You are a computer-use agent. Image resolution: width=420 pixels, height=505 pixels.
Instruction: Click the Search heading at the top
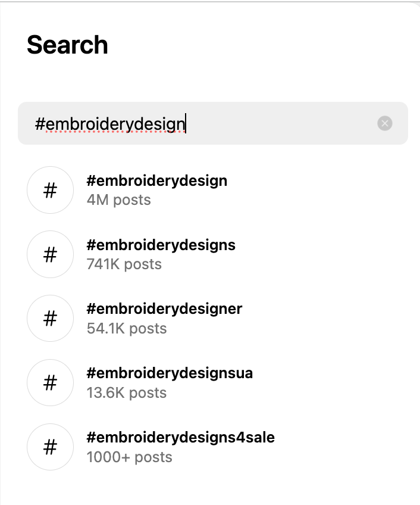[x=68, y=44]
